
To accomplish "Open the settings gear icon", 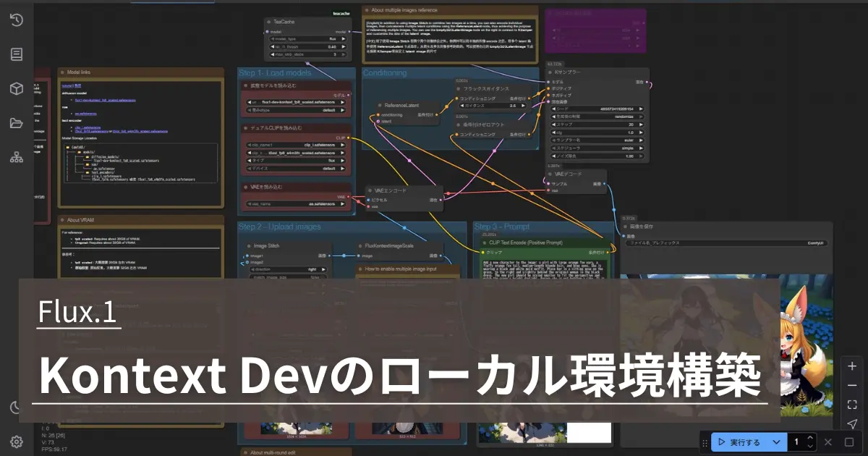I will [16, 442].
